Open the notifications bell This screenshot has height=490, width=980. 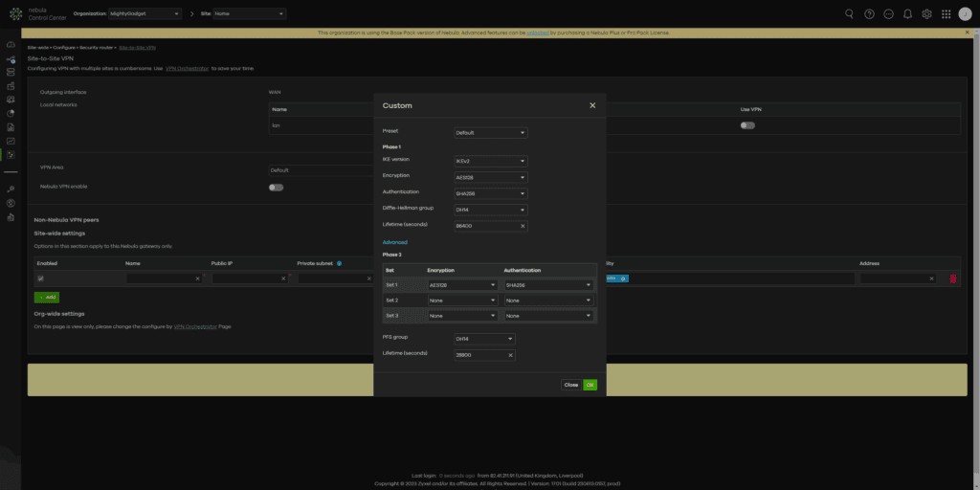907,13
